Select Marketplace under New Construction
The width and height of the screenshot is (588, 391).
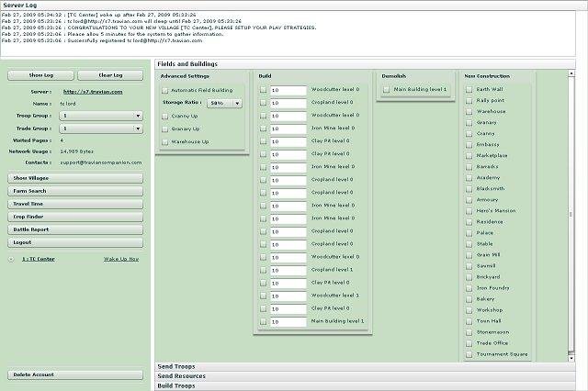point(469,156)
